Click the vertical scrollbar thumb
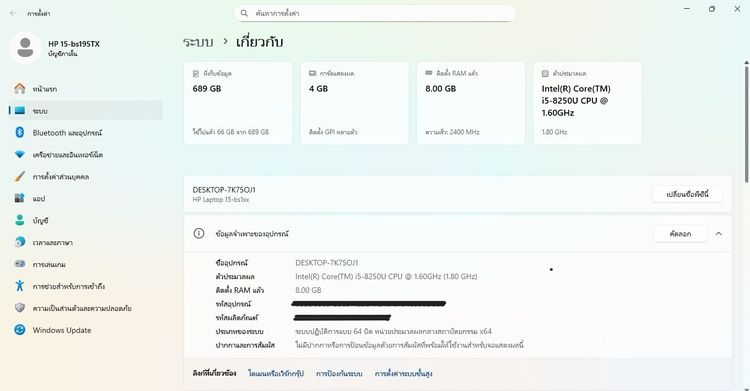Viewport: 750px width, 391px height. pos(747,123)
